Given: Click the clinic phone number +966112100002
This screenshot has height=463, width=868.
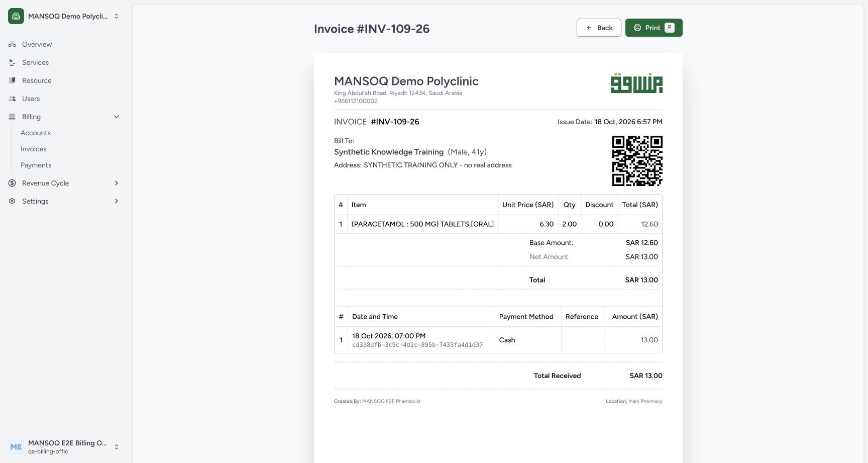Looking at the screenshot, I should click(x=356, y=101).
